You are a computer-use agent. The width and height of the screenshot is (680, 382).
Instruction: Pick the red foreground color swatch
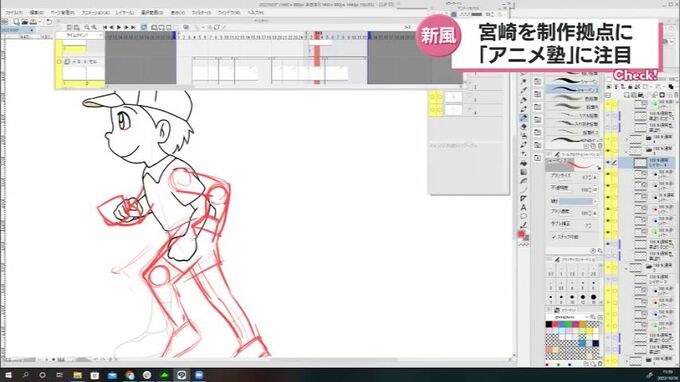521,234
